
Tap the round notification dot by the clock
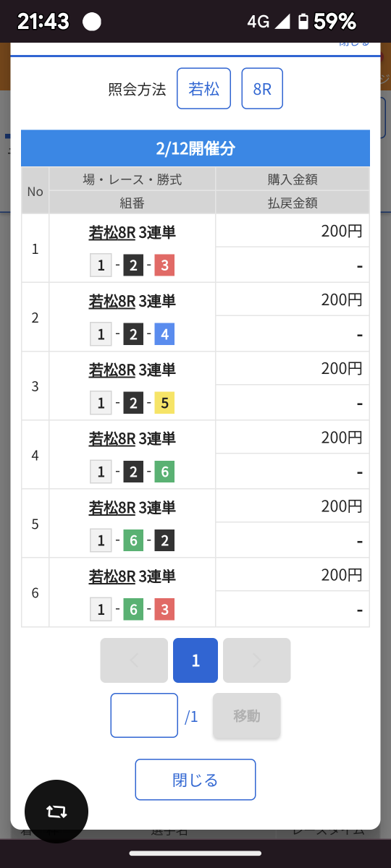point(92,22)
